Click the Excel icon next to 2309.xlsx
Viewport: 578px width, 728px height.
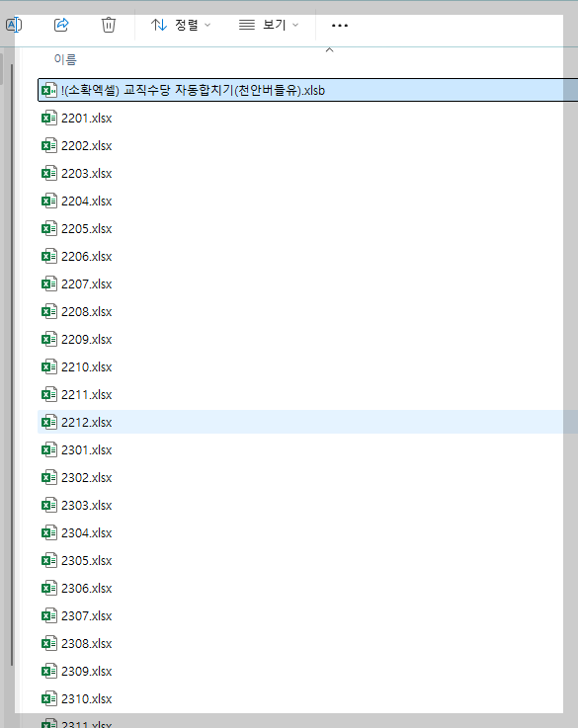[x=49, y=671]
